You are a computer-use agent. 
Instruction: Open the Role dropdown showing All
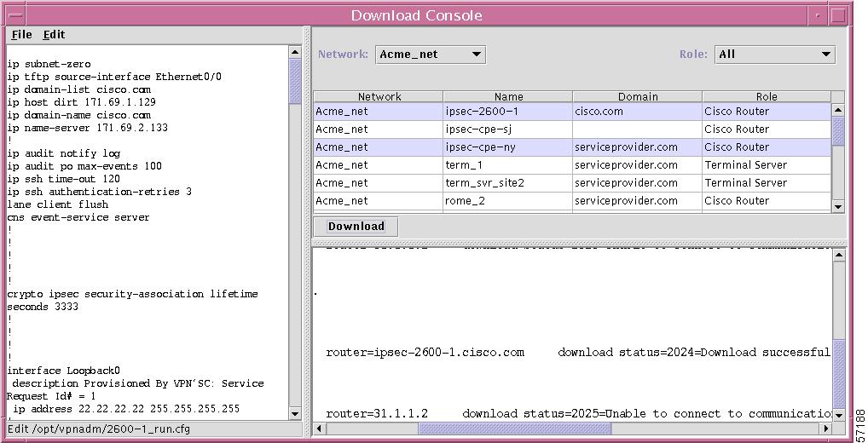(774, 55)
